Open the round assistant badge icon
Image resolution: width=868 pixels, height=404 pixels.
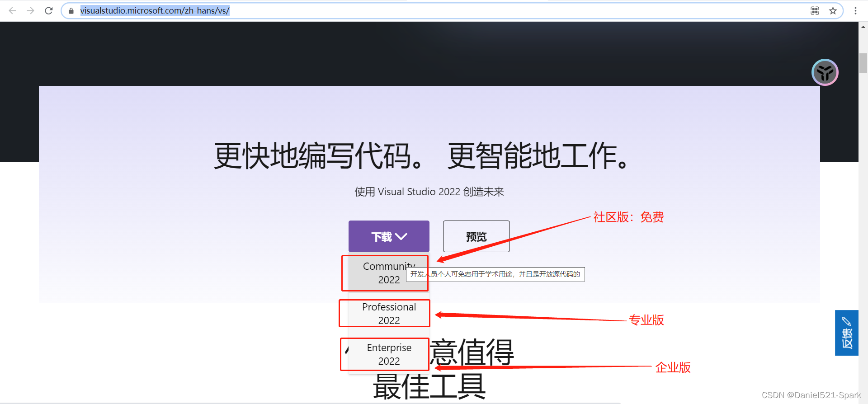[x=825, y=72]
